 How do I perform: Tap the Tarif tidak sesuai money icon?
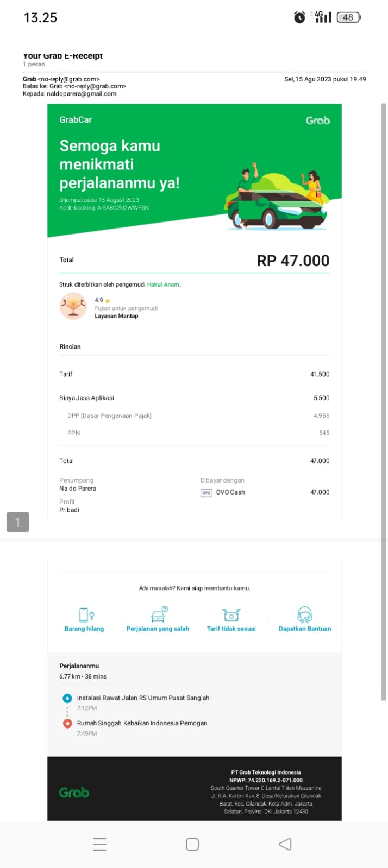click(x=231, y=614)
